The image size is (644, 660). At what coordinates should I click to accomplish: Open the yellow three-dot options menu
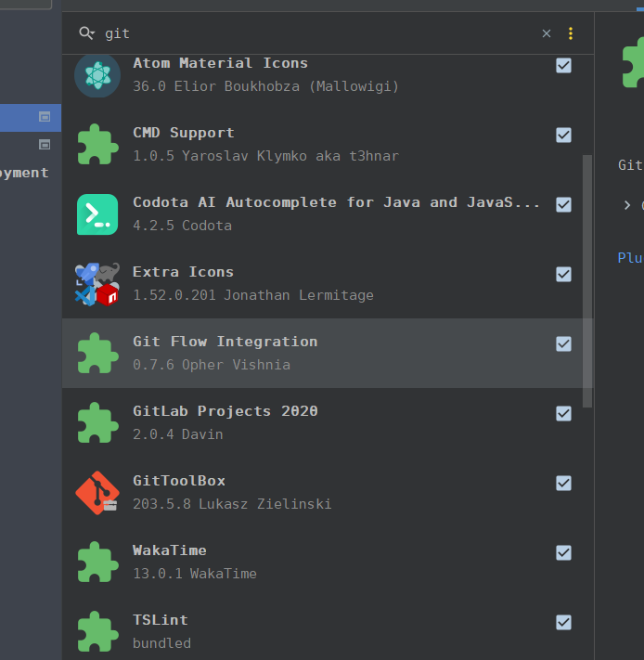(x=571, y=33)
